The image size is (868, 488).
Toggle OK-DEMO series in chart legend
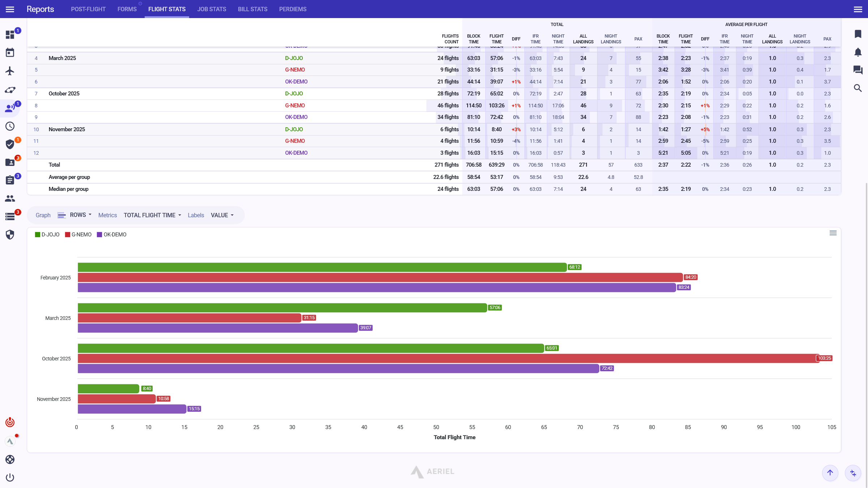pyautogui.click(x=112, y=235)
